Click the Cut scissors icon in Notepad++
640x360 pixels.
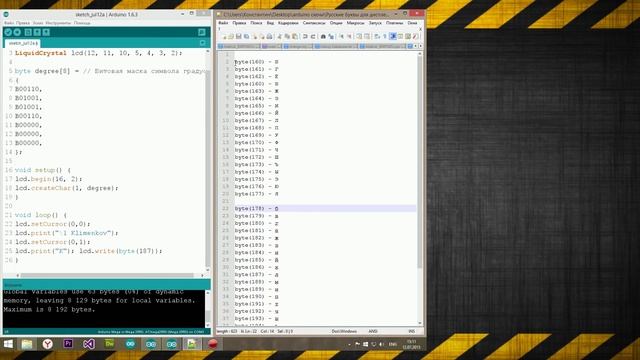280,36
